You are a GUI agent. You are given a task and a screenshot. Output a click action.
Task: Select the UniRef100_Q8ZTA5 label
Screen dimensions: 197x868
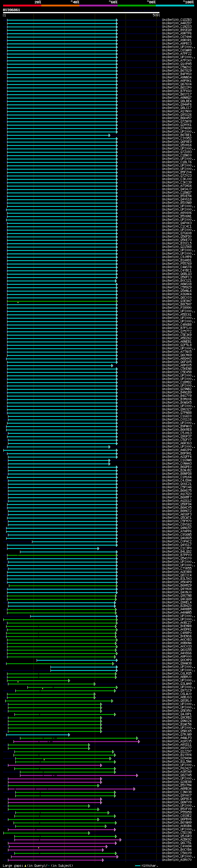point(177,776)
